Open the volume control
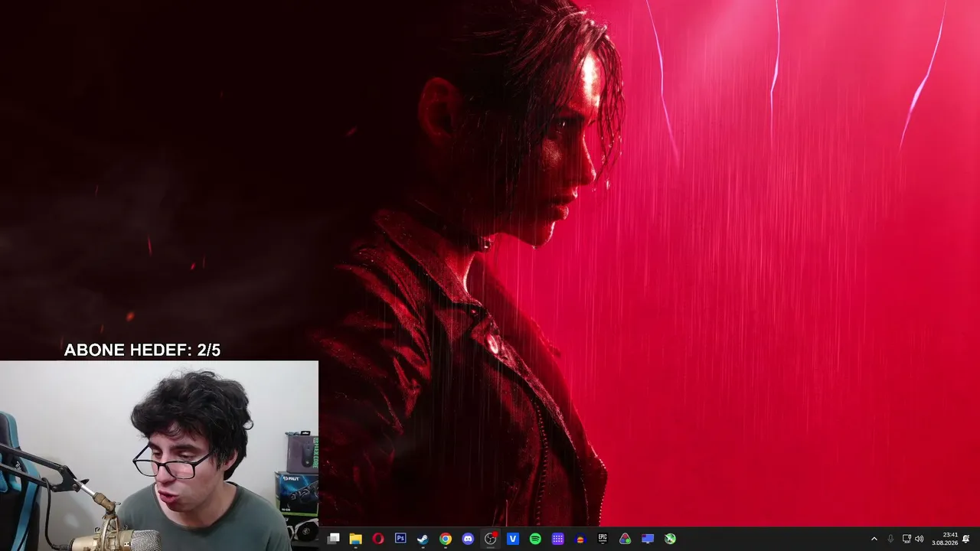 [x=920, y=539]
